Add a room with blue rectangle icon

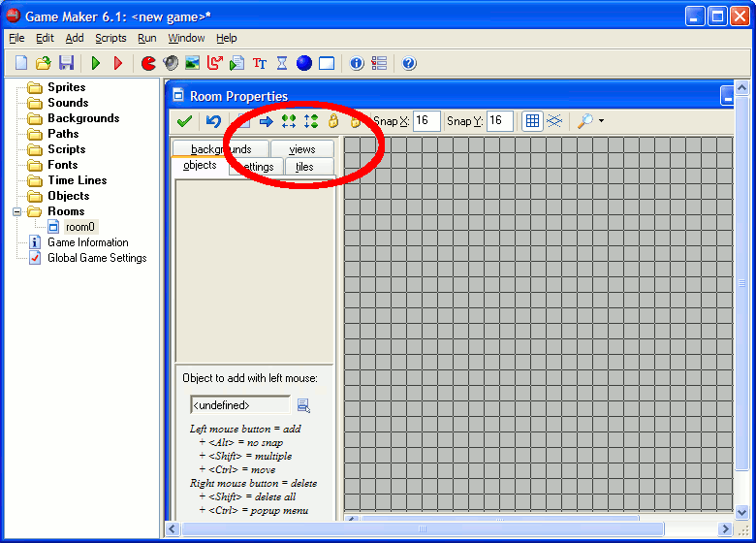click(x=327, y=63)
